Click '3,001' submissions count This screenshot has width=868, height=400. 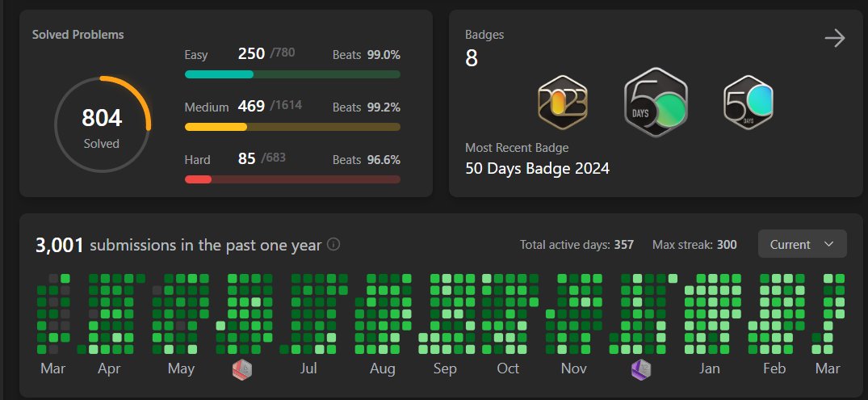pyautogui.click(x=59, y=245)
